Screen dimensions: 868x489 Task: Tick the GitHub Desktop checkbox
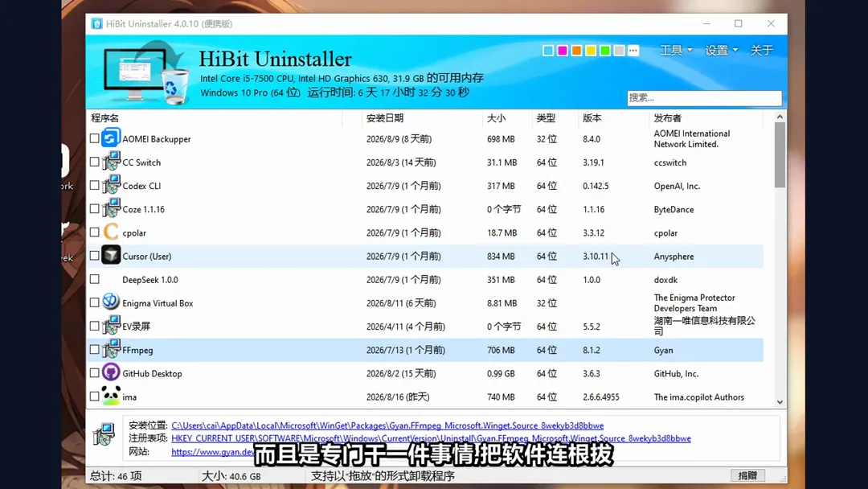pyautogui.click(x=95, y=372)
